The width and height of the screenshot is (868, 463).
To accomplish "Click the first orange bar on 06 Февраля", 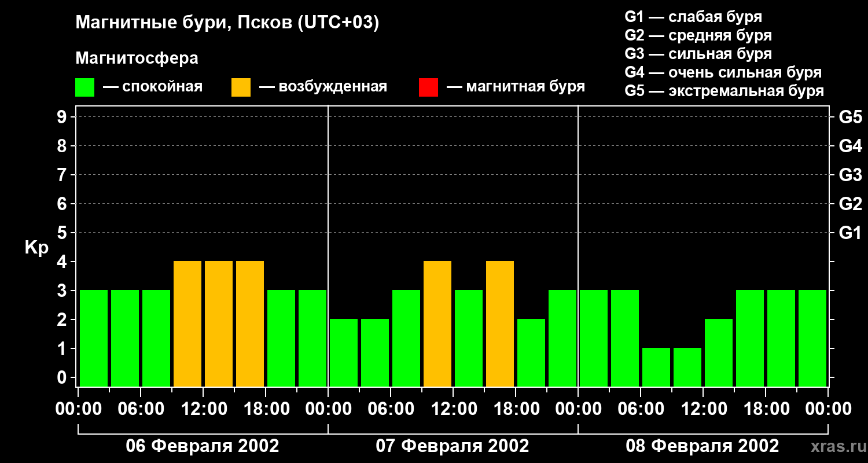I will pos(187,324).
